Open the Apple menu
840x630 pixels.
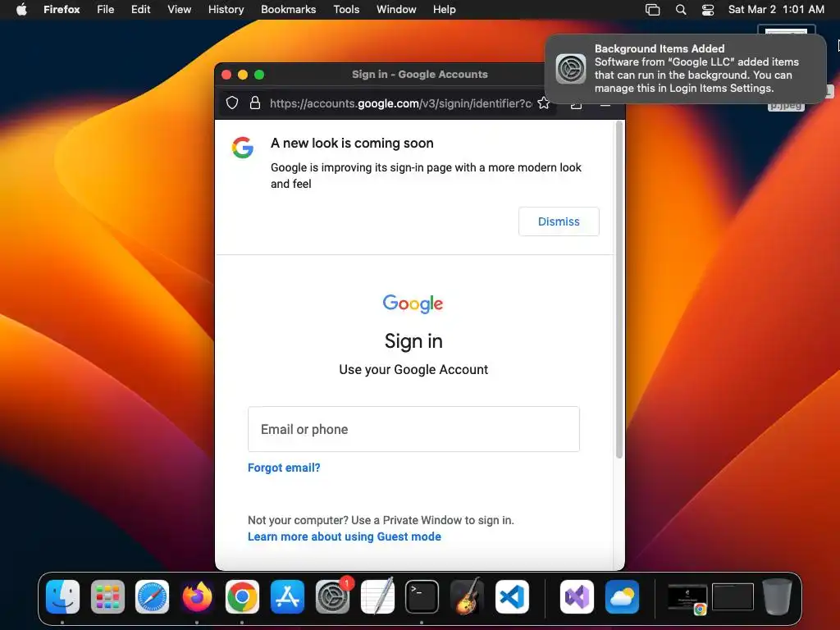click(x=21, y=9)
